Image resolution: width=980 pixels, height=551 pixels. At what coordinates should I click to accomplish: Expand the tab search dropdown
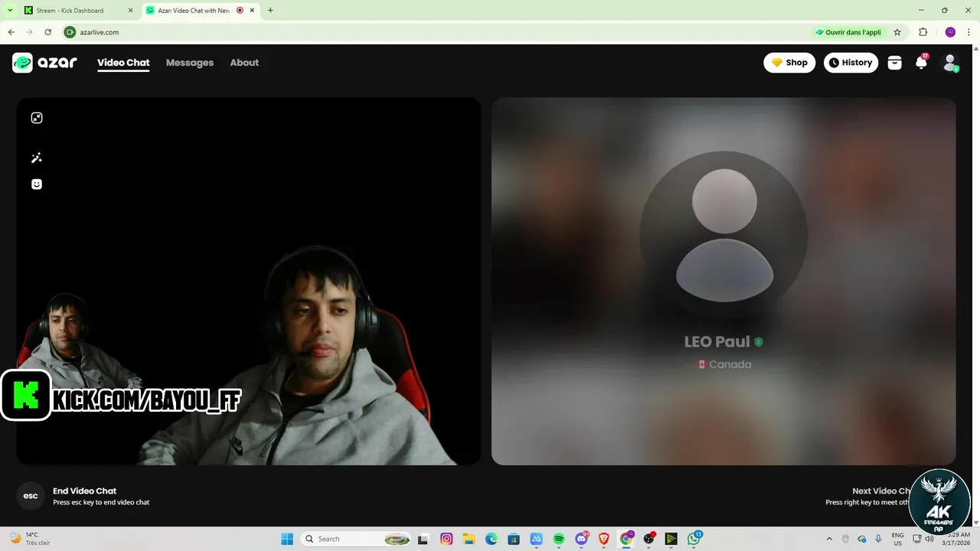pos(10,11)
